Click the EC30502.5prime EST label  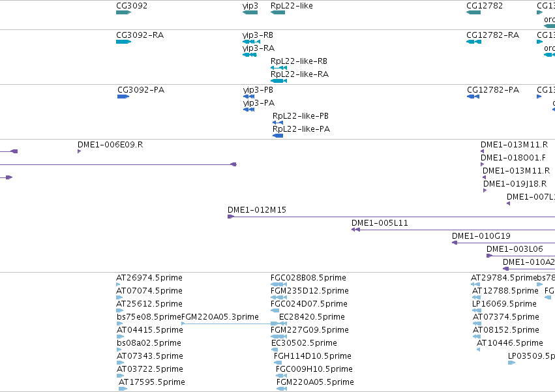click(x=304, y=344)
